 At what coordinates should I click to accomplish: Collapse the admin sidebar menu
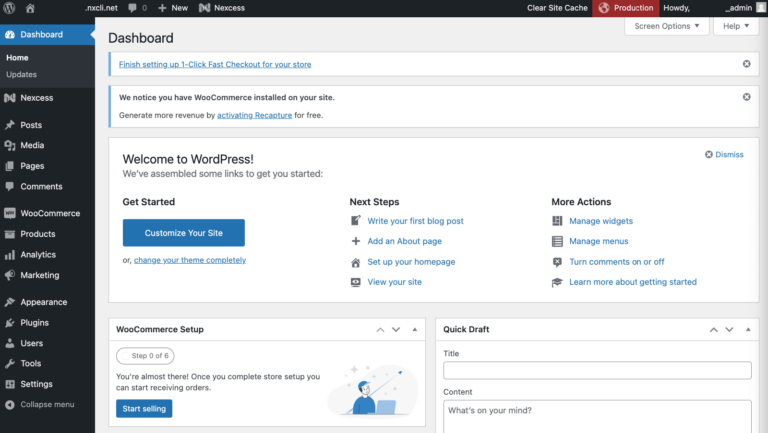tap(39, 405)
